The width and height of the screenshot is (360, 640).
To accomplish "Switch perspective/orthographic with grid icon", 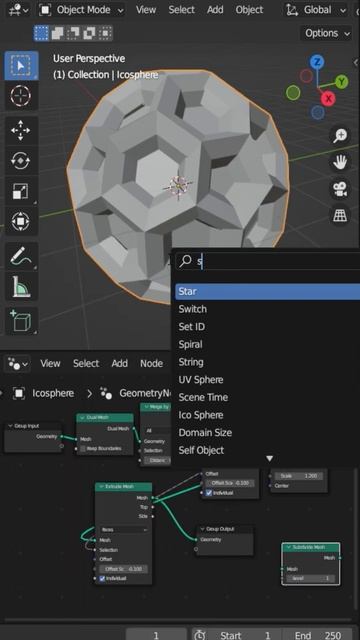I will (x=340, y=215).
